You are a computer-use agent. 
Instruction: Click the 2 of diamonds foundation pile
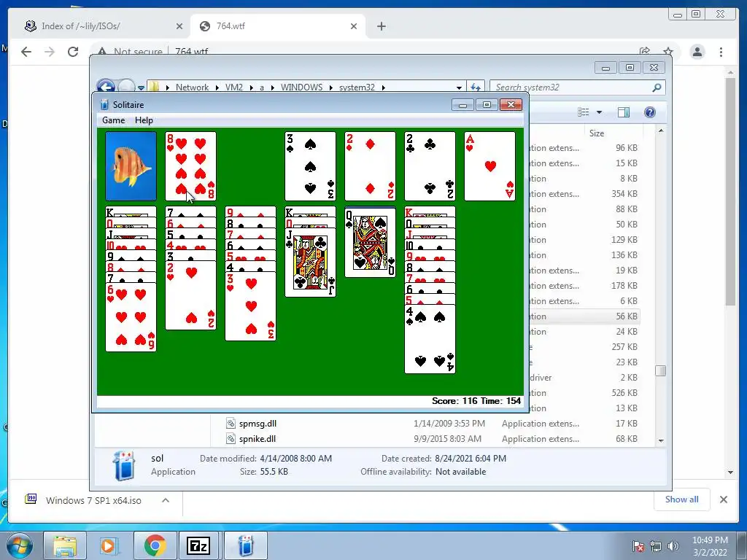coord(370,166)
